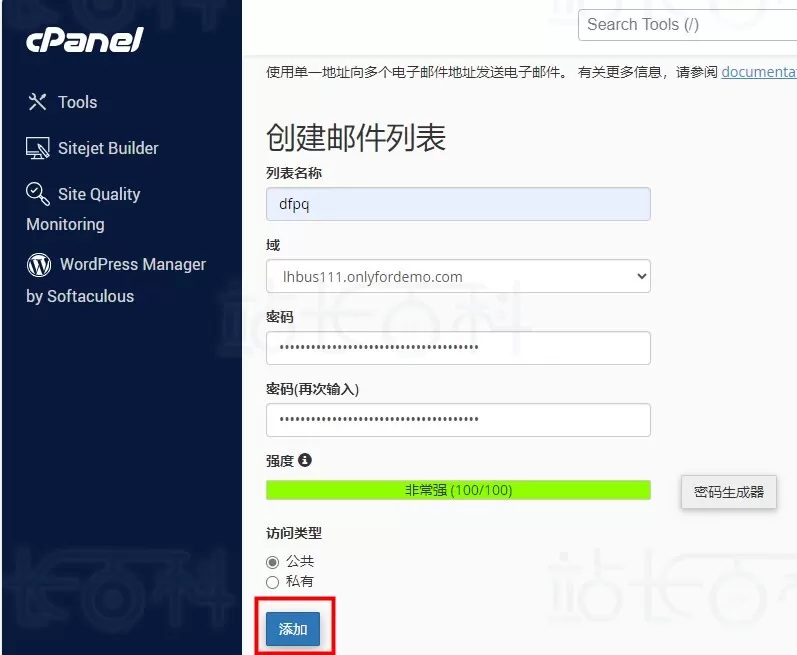
Task: Click the 强度 label text
Action: [280, 461]
